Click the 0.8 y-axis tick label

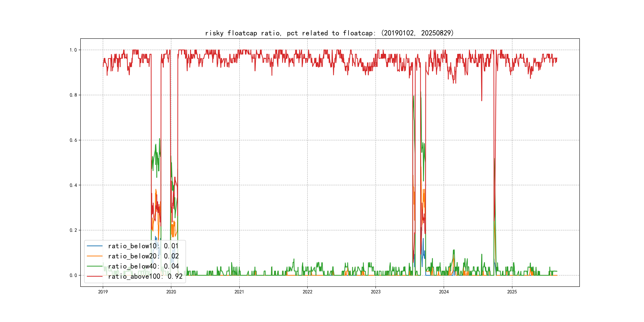73,95
